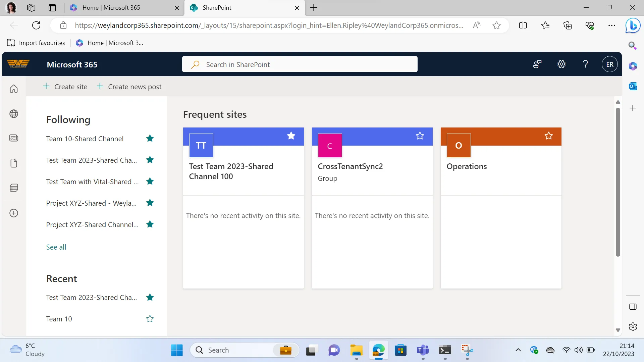Click the Create plus-circle icon in left rail
The width and height of the screenshot is (644, 362).
pos(14,213)
